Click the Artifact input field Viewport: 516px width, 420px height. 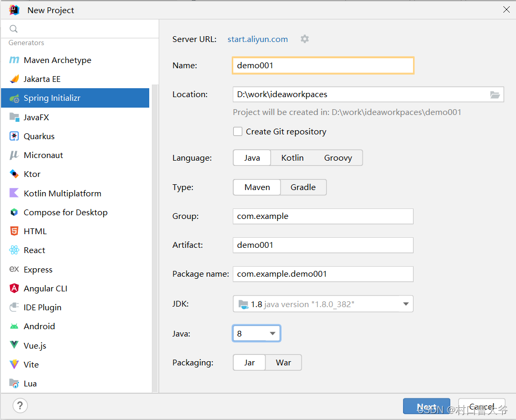pos(323,245)
